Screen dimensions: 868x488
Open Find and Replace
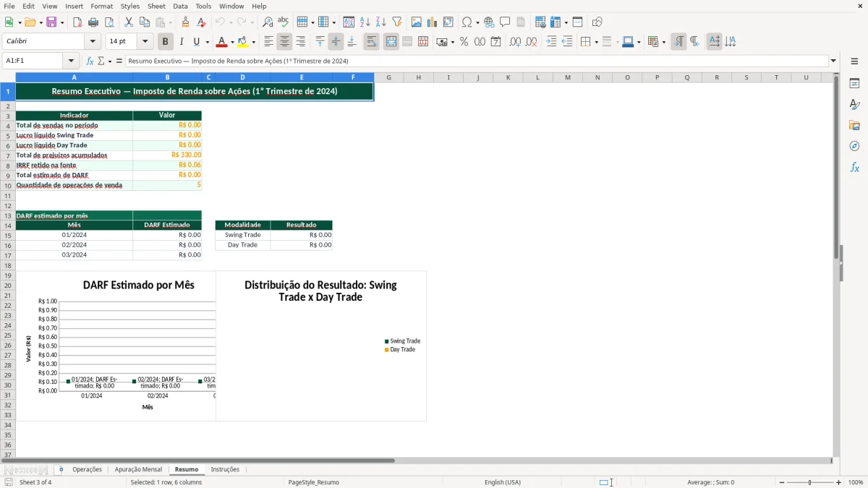[x=268, y=22]
